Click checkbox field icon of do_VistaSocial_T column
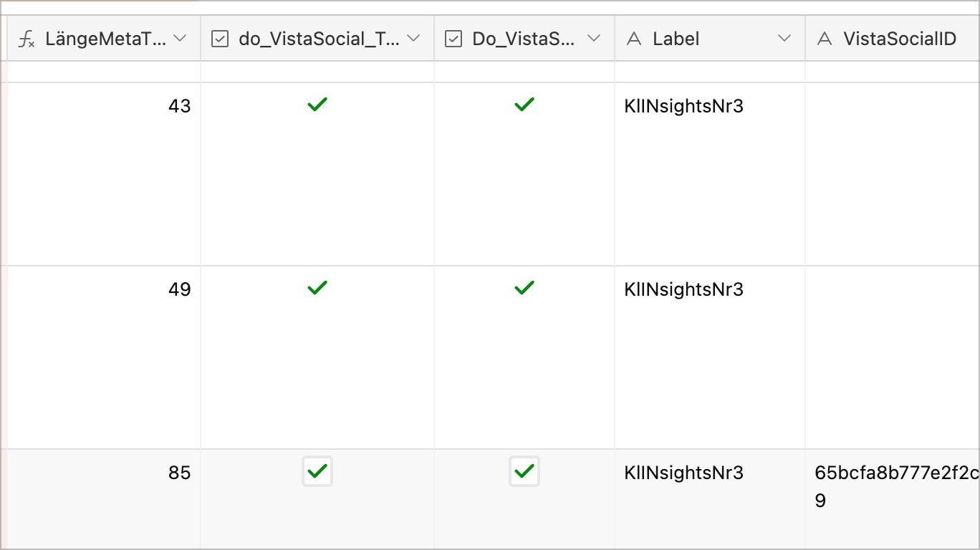This screenshot has height=550, width=980. pos(219,39)
